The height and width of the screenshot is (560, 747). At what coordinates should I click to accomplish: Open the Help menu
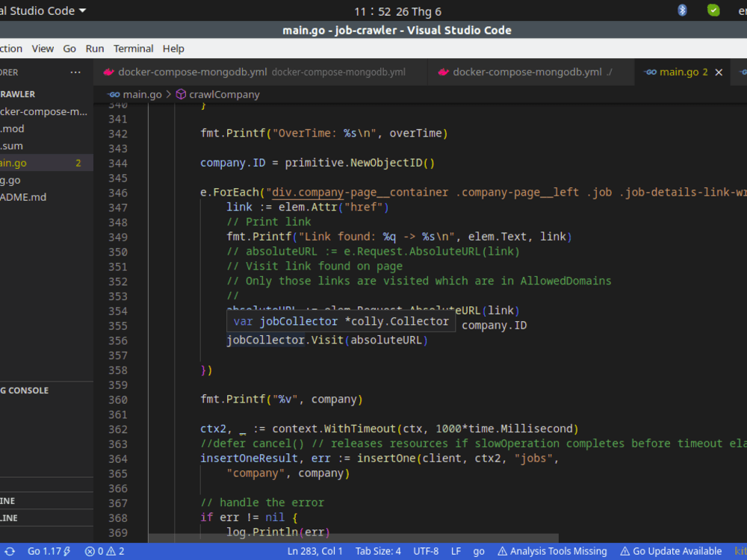click(173, 49)
